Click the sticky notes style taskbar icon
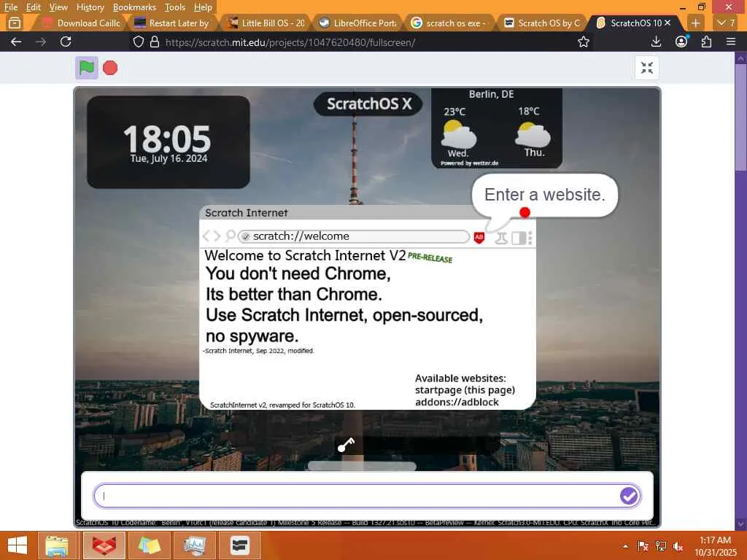747x560 pixels. tap(149, 545)
